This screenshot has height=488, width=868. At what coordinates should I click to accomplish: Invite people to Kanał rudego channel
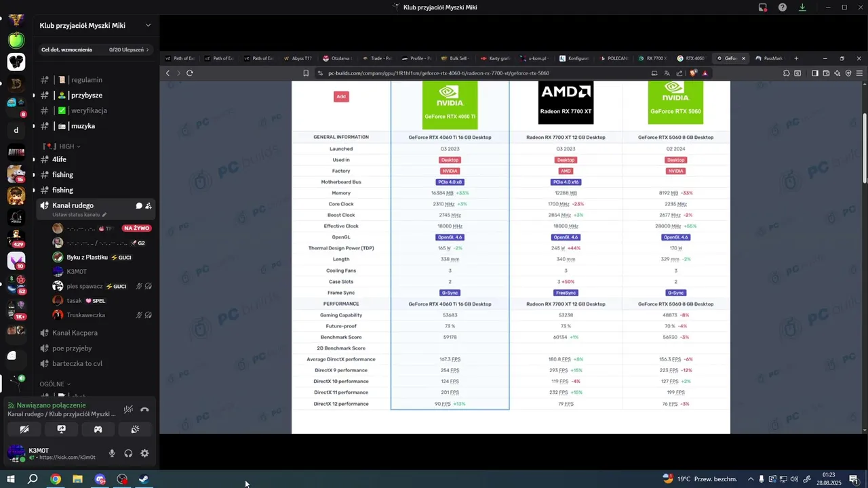(x=148, y=205)
